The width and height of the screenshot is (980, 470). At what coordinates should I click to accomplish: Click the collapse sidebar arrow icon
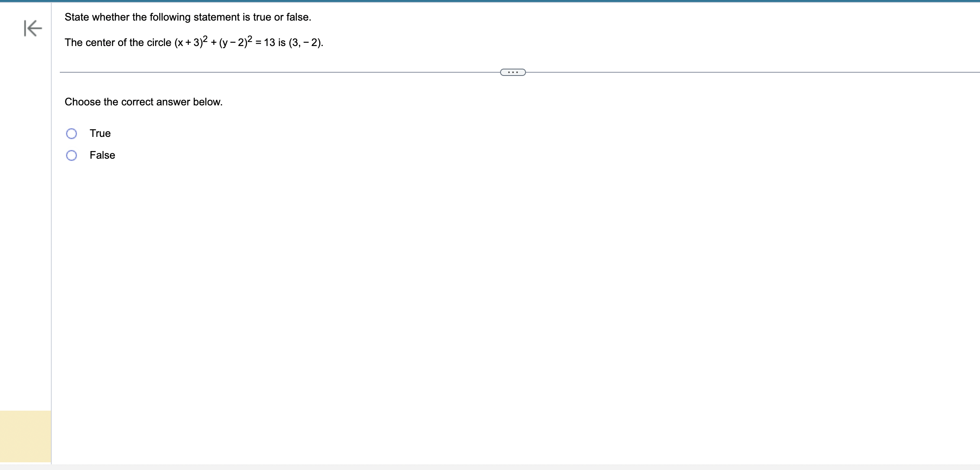(x=33, y=28)
